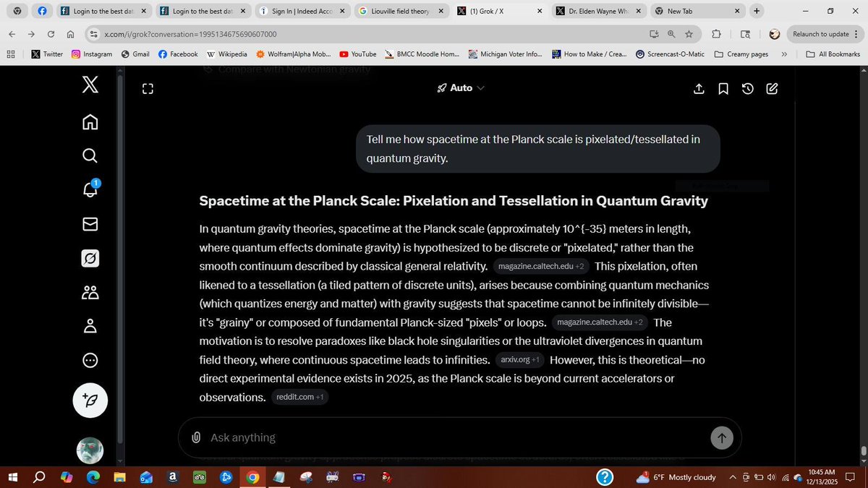Open the X logo home link
The height and width of the screenshot is (488, 868).
[90, 86]
